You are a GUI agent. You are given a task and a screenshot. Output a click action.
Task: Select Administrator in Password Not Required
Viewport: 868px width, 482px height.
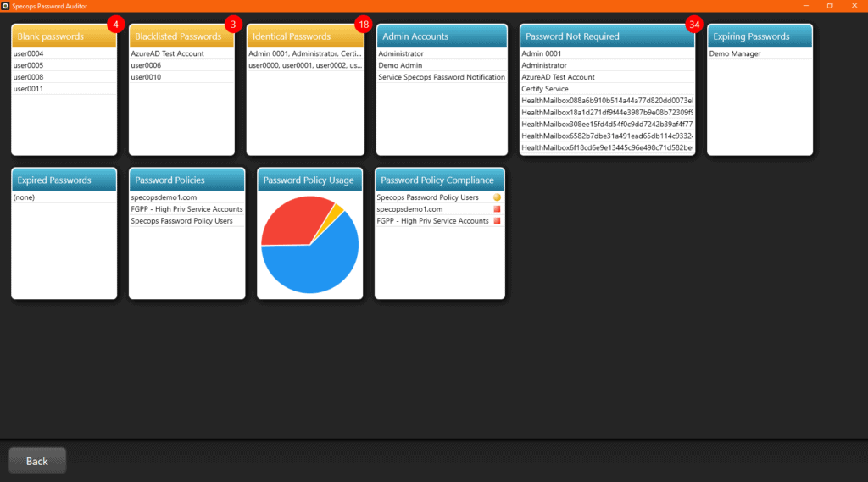coord(607,65)
